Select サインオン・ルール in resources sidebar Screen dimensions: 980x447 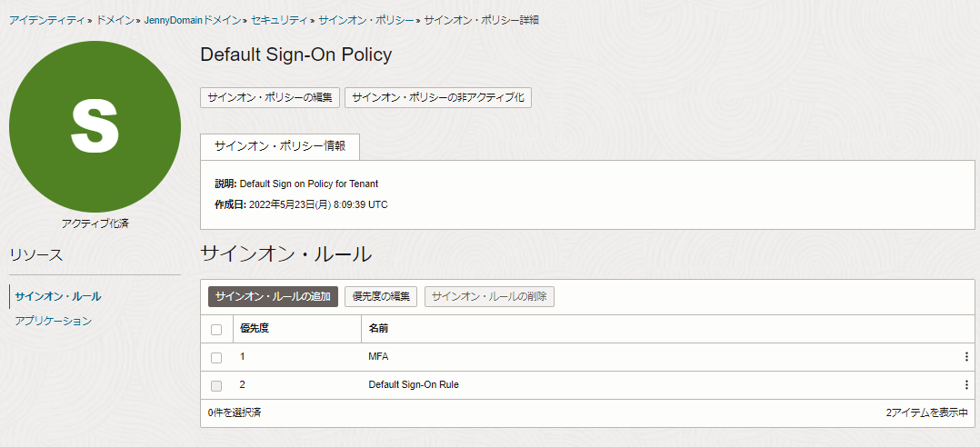[x=58, y=296]
